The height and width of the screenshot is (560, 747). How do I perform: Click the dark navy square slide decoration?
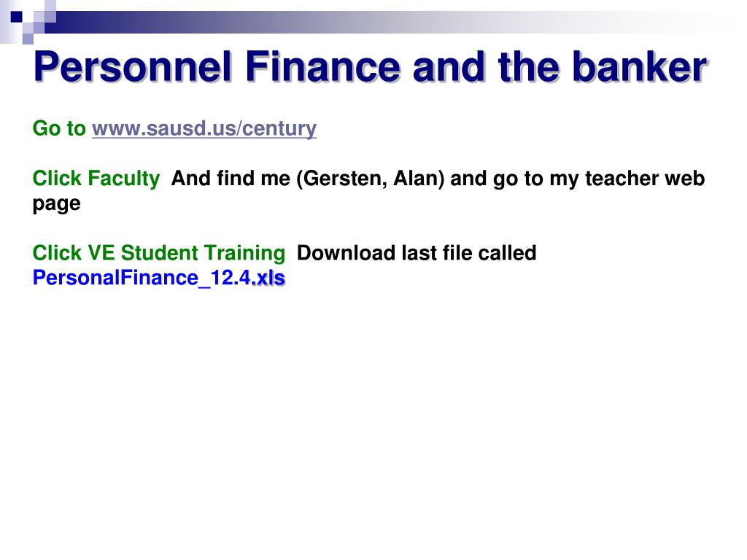(15, 16)
